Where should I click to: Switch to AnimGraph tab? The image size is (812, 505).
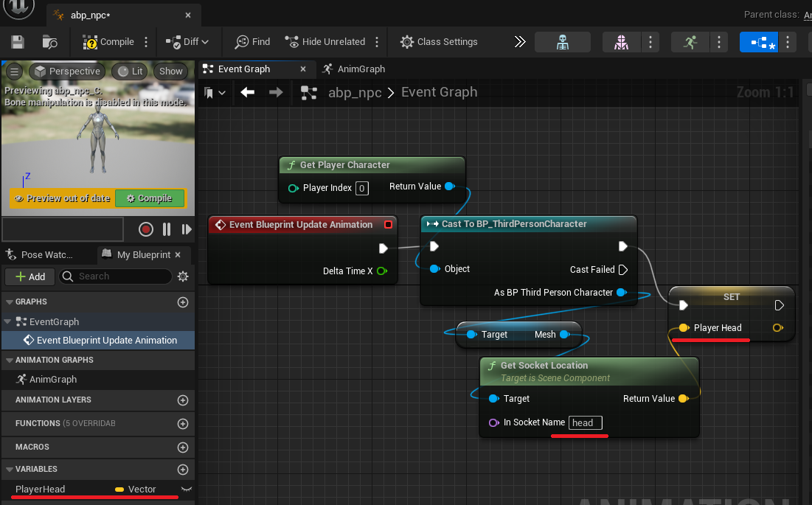pyautogui.click(x=354, y=69)
